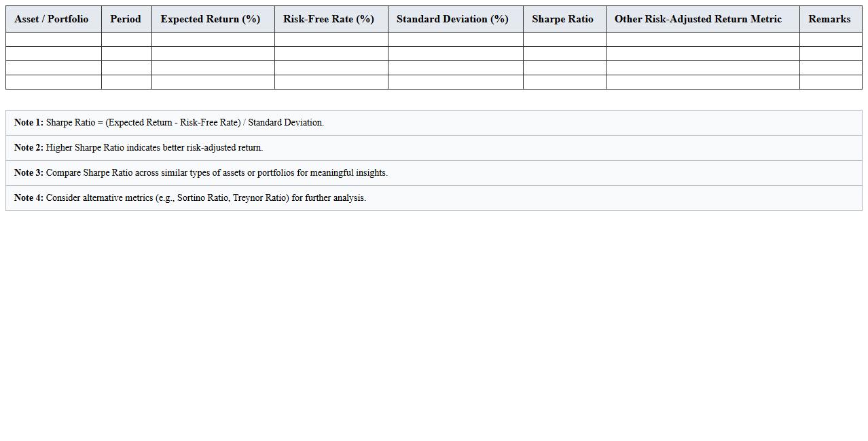Screen dimensions: 868x441
Task: Click Other Risk-Adjusted Return Metric header
Action: (x=698, y=19)
